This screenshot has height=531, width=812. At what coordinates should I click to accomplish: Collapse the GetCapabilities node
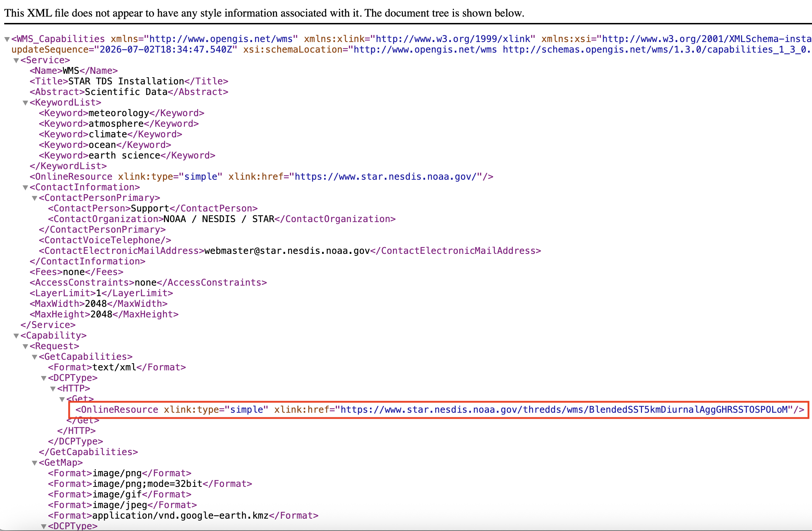click(34, 357)
